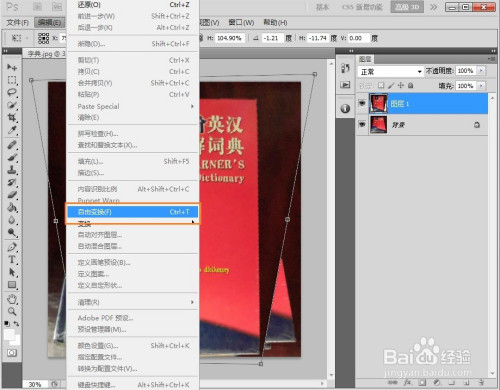Select the Blur tool
The height and width of the screenshot is (390, 500).
12,220
